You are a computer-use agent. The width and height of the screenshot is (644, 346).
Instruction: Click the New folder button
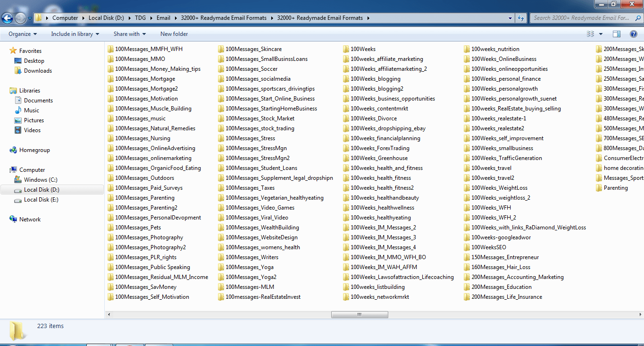[x=174, y=34]
